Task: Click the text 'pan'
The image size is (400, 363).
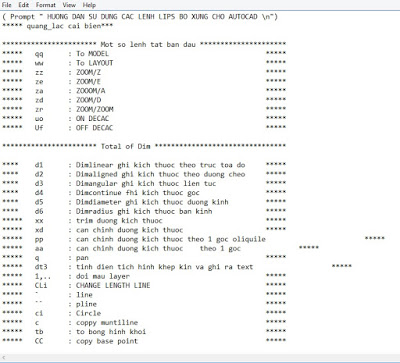Action: [x=82, y=258]
